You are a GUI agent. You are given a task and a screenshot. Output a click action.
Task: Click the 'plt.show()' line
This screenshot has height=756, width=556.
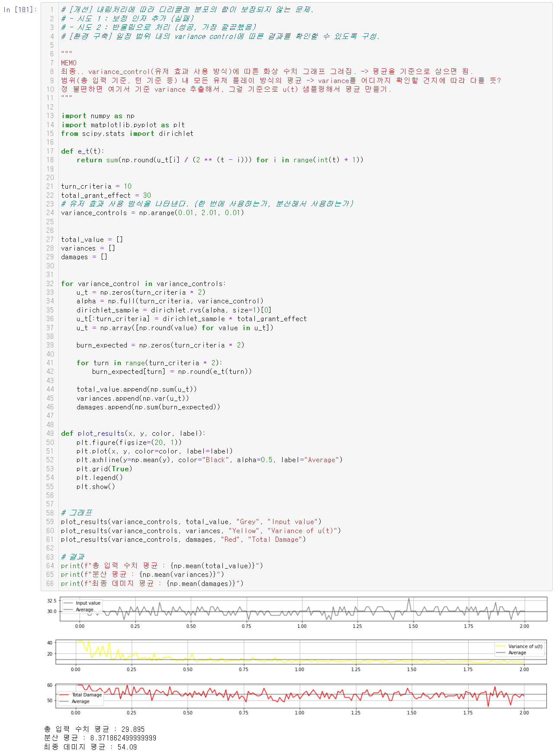click(x=96, y=487)
